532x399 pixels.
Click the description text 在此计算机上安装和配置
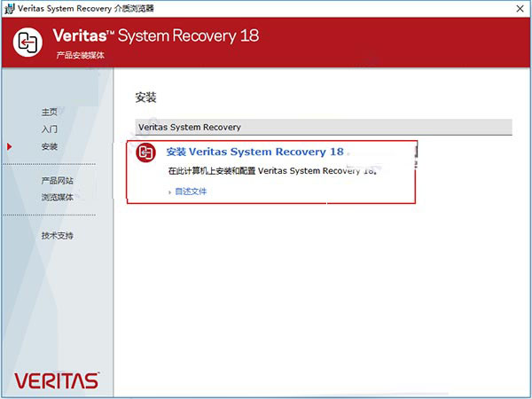pos(212,170)
